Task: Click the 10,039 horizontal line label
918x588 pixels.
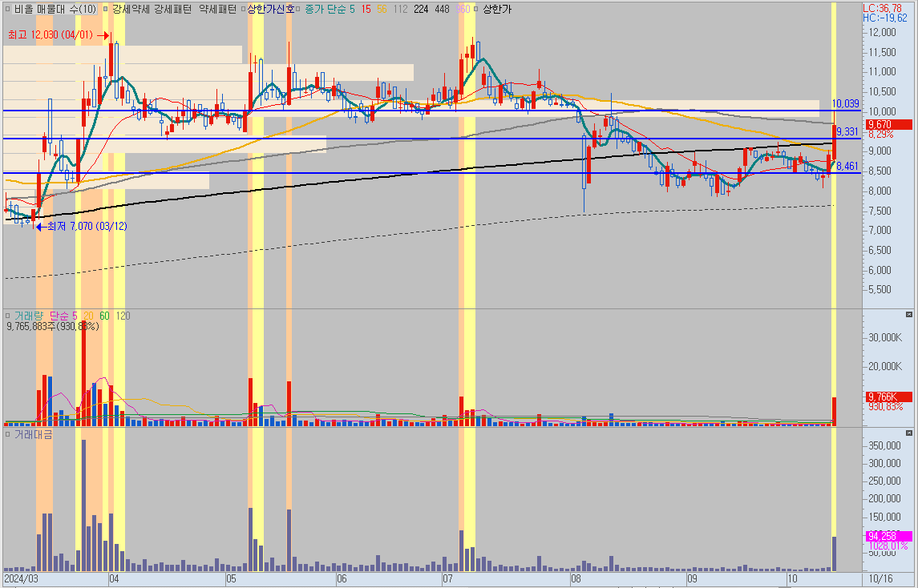Action: pyautogui.click(x=845, y=104)
